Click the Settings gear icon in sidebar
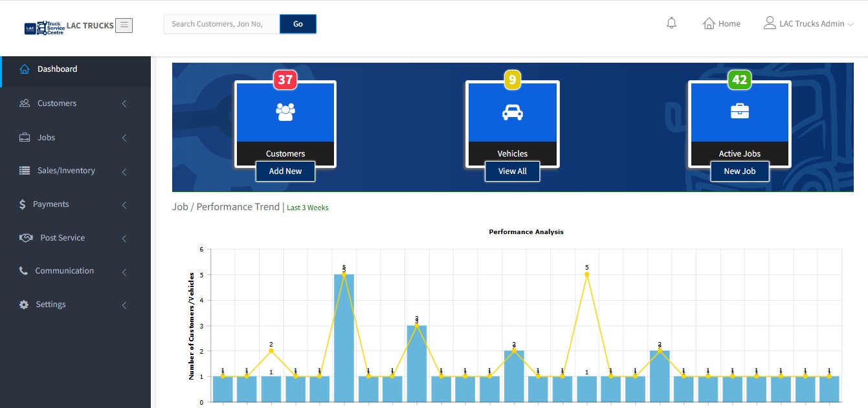The width and height of the screenshot is (868, 408). coord(24,305)
